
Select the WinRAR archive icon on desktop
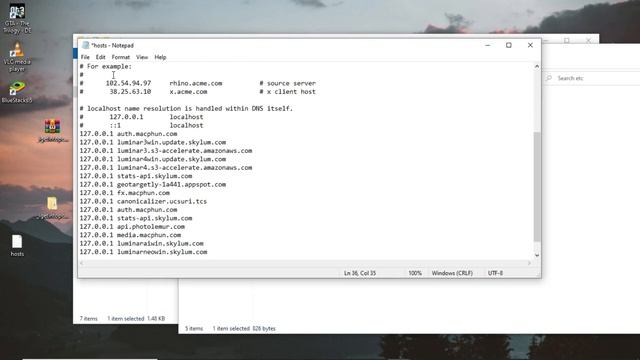point(53,131)
